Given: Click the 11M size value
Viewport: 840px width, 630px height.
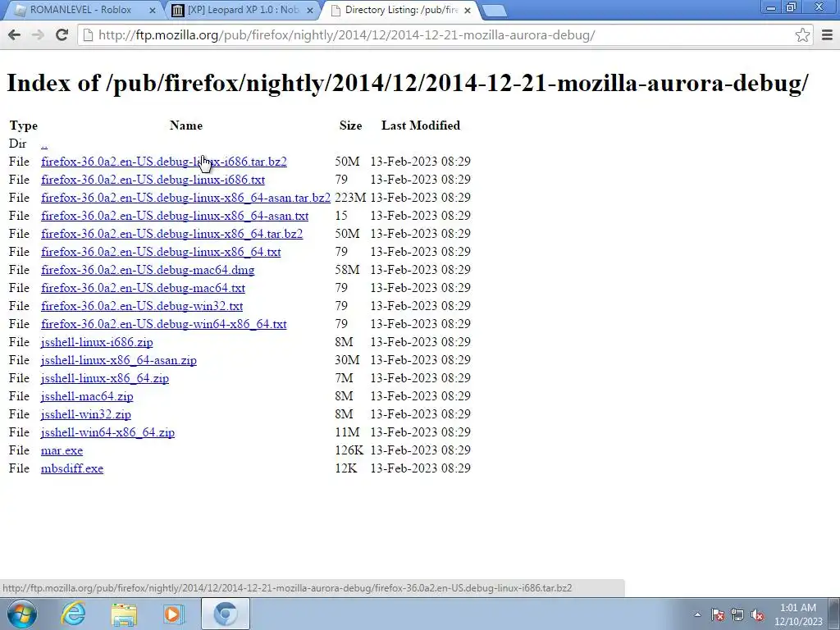Looking at the screenshot, I should 347,432.
